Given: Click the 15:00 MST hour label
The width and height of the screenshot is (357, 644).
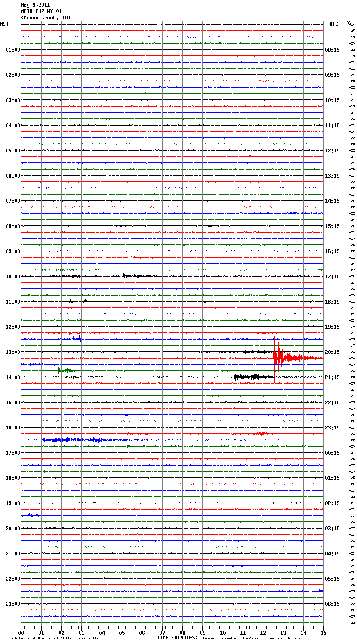Looking at the screenshot, I should point(13,402).
